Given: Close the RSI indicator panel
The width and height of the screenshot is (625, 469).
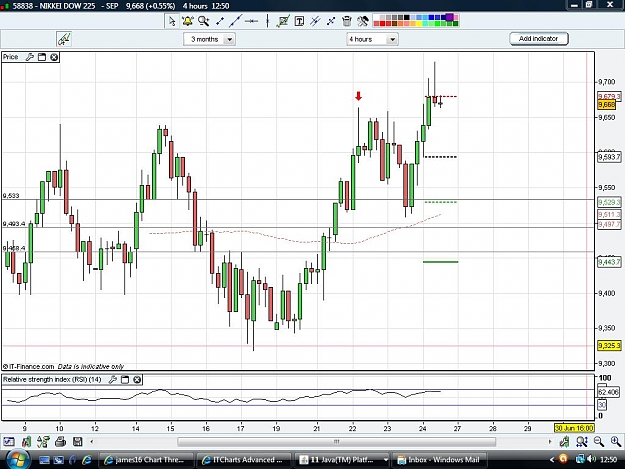Looking at the screenshot, I should coord(137,379).
